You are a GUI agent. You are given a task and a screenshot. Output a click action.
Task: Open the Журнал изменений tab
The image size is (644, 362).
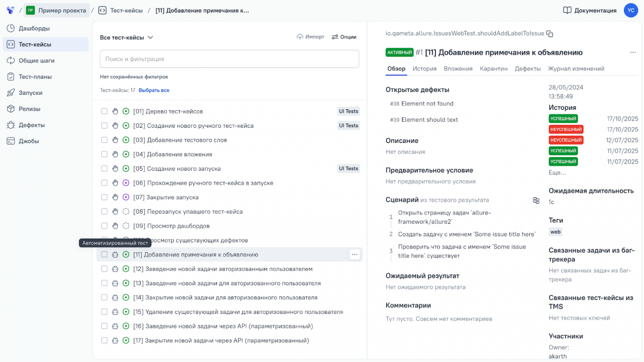pos(576,69)
